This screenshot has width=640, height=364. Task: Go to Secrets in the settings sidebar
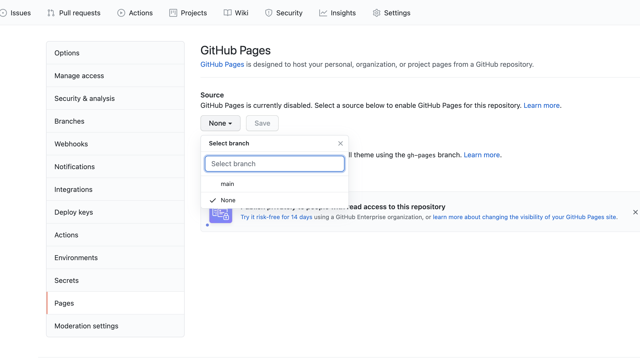(66, 280)
